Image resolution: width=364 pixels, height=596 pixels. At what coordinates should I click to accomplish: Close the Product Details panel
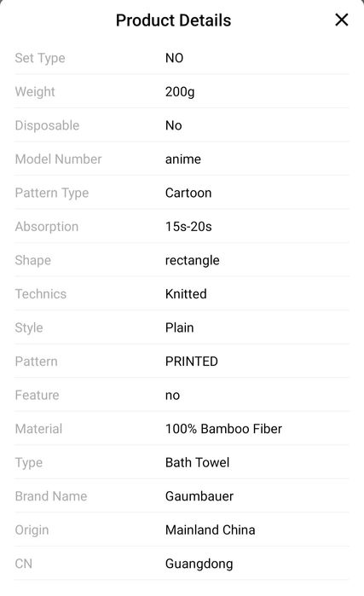(x=342, y=20)
